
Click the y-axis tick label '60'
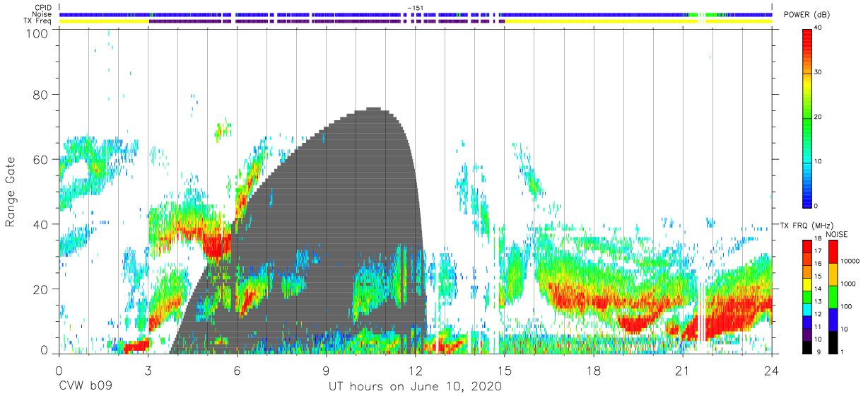[x=41, y=159]
